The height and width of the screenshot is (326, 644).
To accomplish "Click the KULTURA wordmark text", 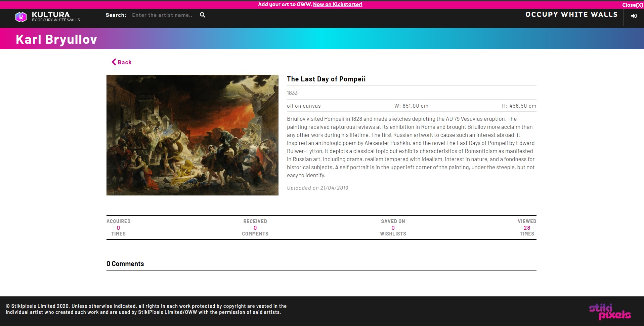I will [x=51, y=14].
